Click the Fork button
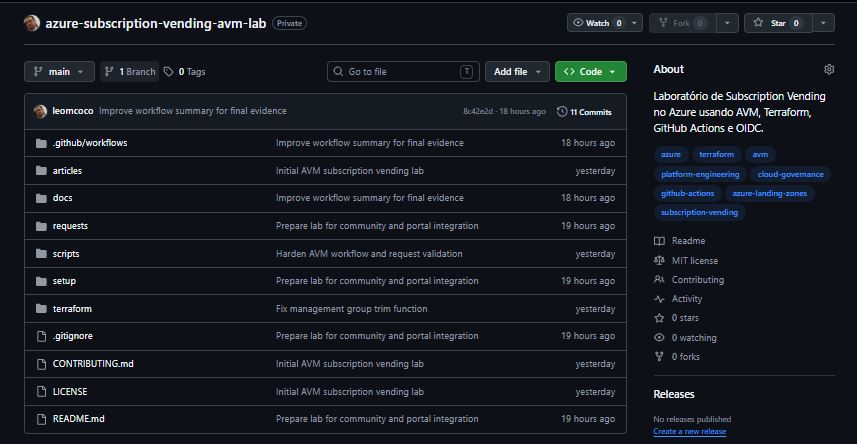The height and width of the screenshot is (444, 857). click(683, 23)
